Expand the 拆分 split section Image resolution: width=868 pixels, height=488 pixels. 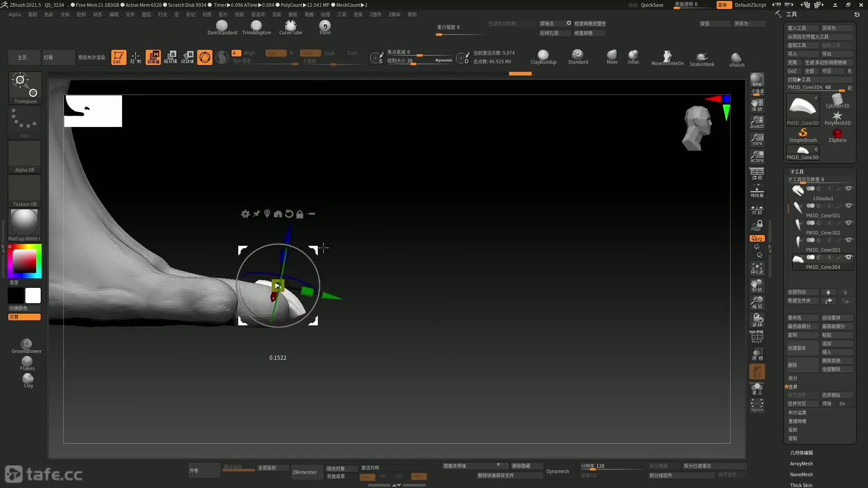tap(793, 378)
